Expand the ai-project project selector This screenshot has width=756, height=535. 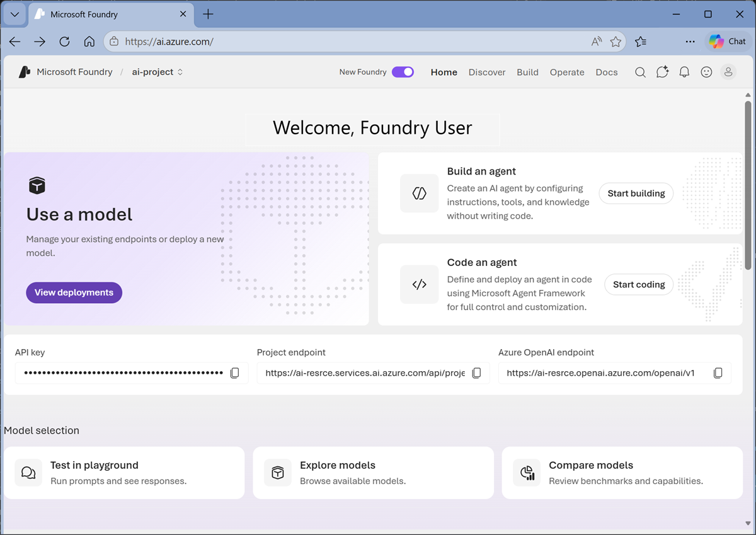(157, 72)
